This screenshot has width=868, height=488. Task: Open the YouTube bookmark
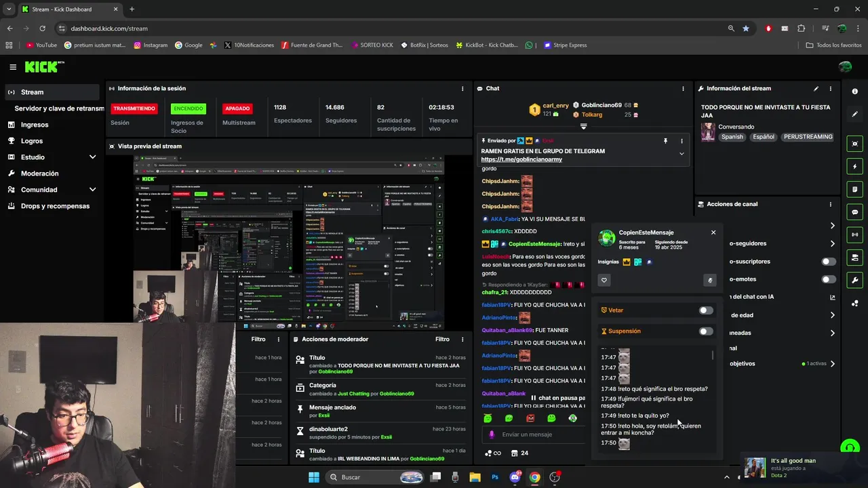pyautogui.click(x=41, y=45)
